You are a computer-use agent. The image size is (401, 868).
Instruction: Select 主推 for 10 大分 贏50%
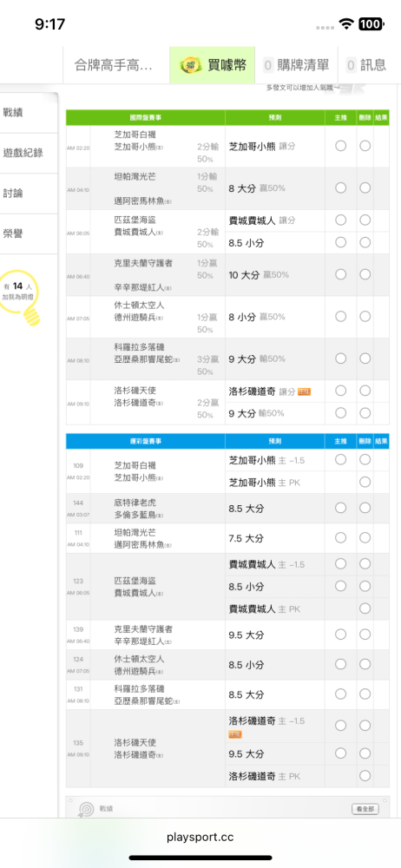click(340, 274)
